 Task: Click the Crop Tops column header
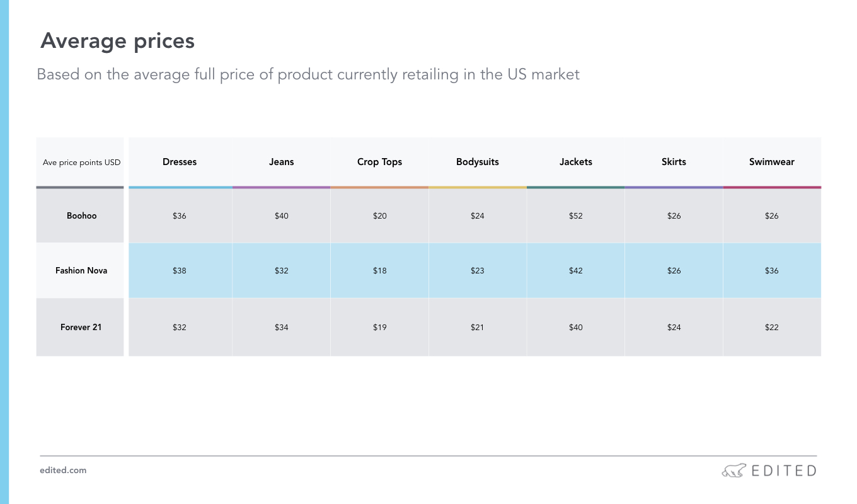379,162
